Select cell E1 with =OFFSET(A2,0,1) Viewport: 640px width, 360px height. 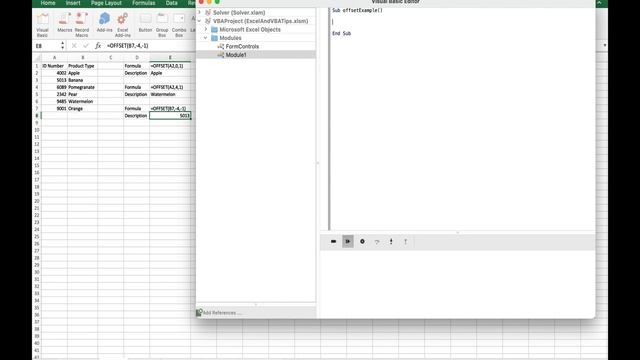[x=170, y=66]
